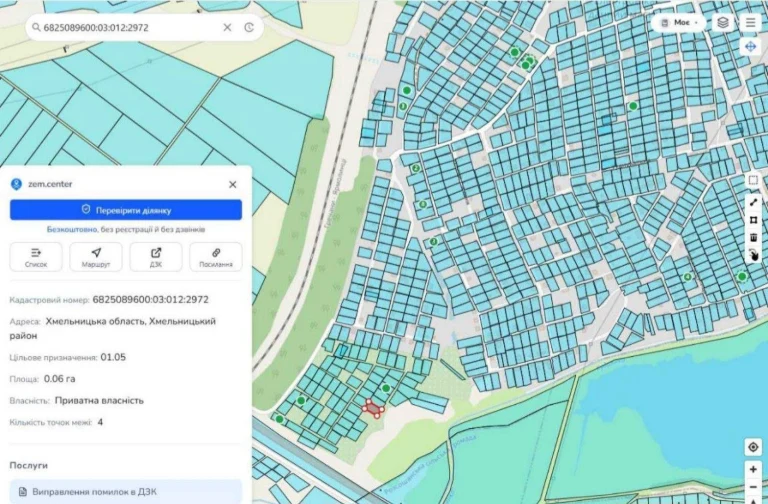The image size is (768, 504).
Task: Click the Безкоштовно link text
Action: [x=72, y=229]
